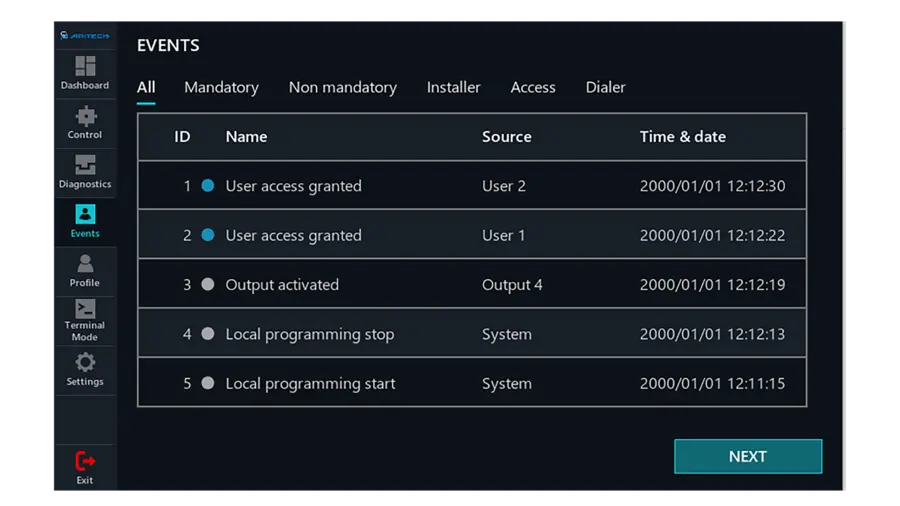The width and height of the screenshot is (900, 506).
Task: Open the Diagnostics panel icon
Action: point(85,165)
